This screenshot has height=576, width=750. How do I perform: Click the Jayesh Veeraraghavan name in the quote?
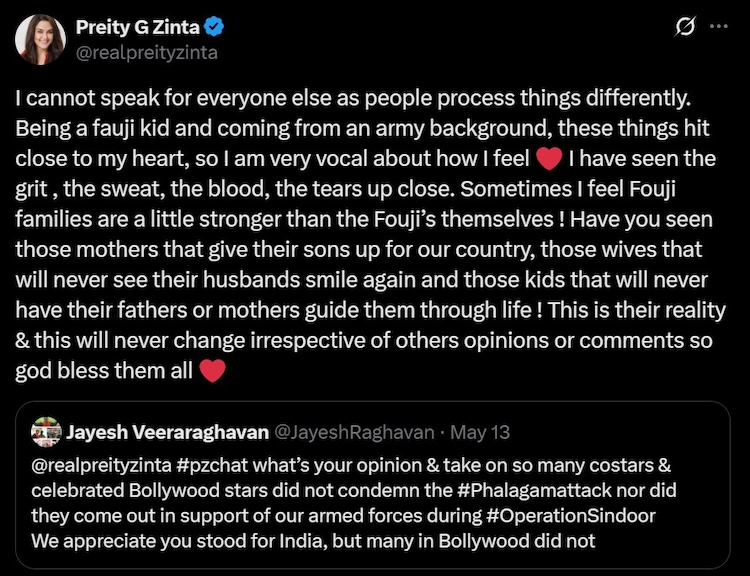[x=167, y=432]
